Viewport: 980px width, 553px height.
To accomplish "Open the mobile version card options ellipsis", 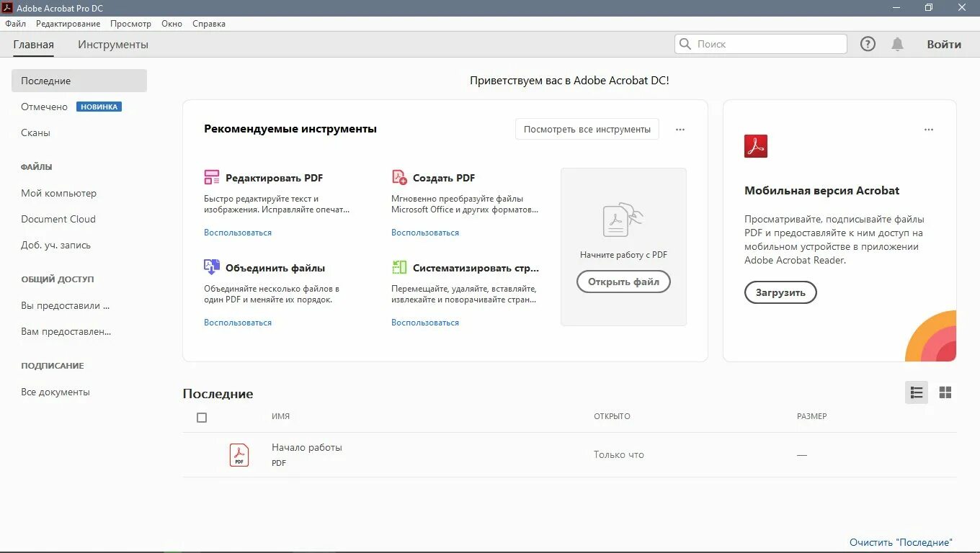I will (x=929, y=130).
